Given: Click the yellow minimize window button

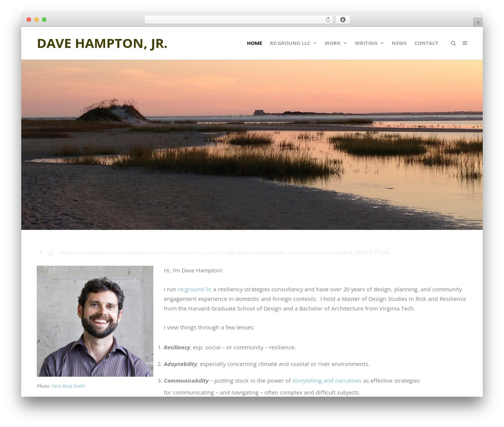Looking at the screenshot, I should click(36, 20).
